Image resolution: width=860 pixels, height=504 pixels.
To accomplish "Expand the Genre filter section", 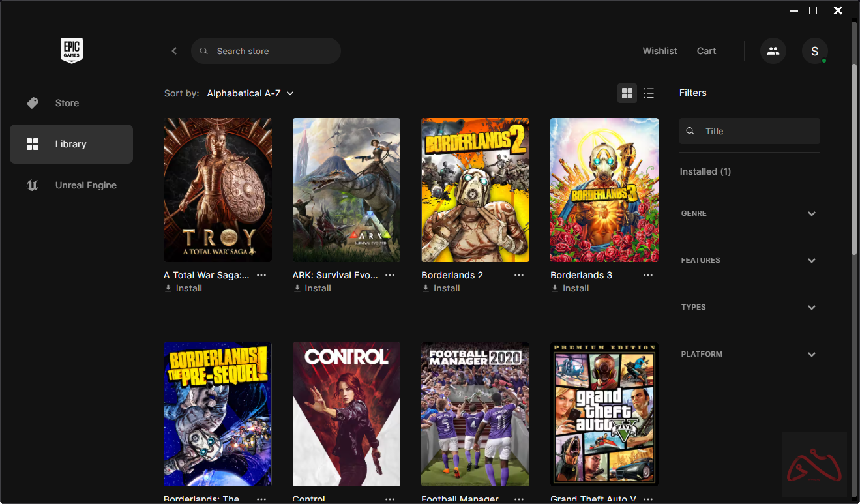I will (x=749, y=213).
